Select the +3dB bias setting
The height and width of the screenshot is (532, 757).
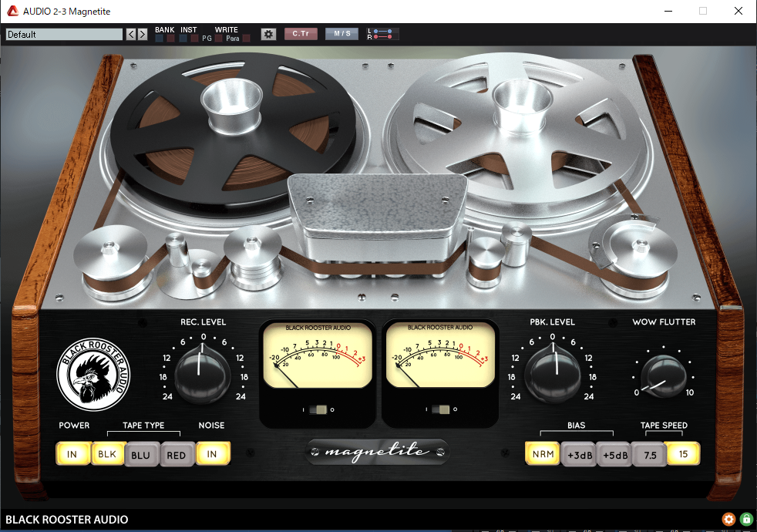pos(580,455)
